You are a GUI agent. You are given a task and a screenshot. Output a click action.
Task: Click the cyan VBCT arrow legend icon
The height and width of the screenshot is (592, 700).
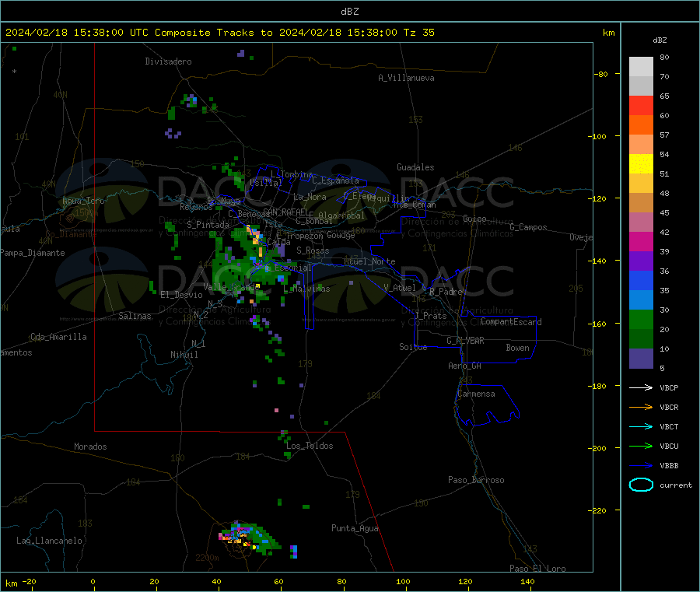point(641,427)
